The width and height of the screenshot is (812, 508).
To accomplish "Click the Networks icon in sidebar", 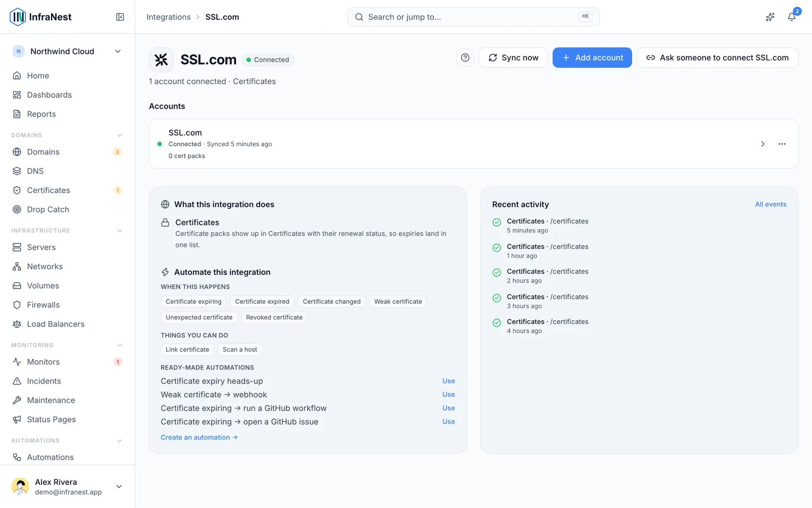I will click(17, 266).
